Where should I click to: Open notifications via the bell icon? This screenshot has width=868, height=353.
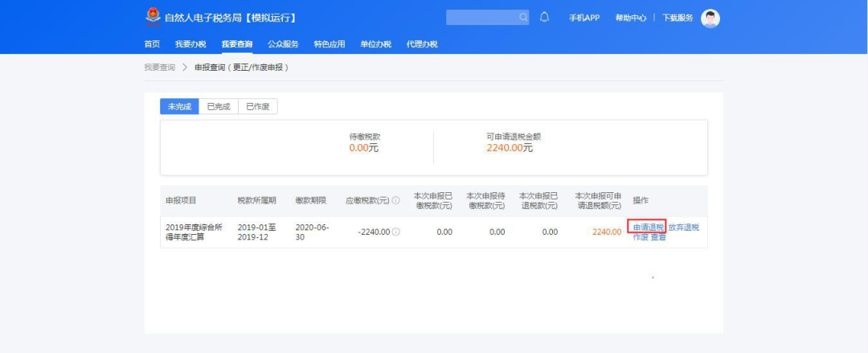(544, 17)
